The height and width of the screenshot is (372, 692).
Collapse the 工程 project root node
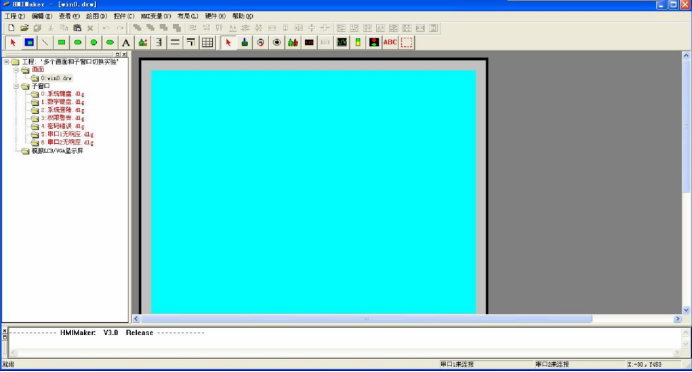(x=7, y=62)
